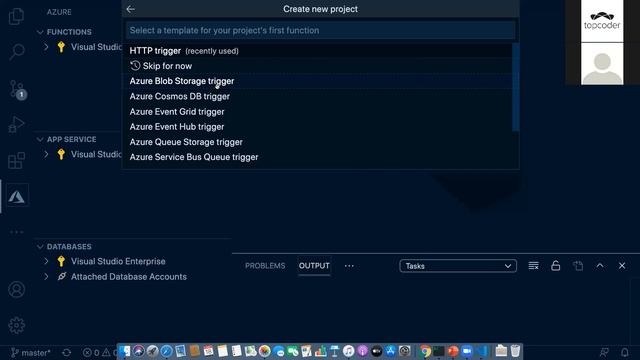Image resolution: width=640 pixels, height=360 pixels.
Task: Collapse the APP SERVICE section
Action: coord(40,139)
